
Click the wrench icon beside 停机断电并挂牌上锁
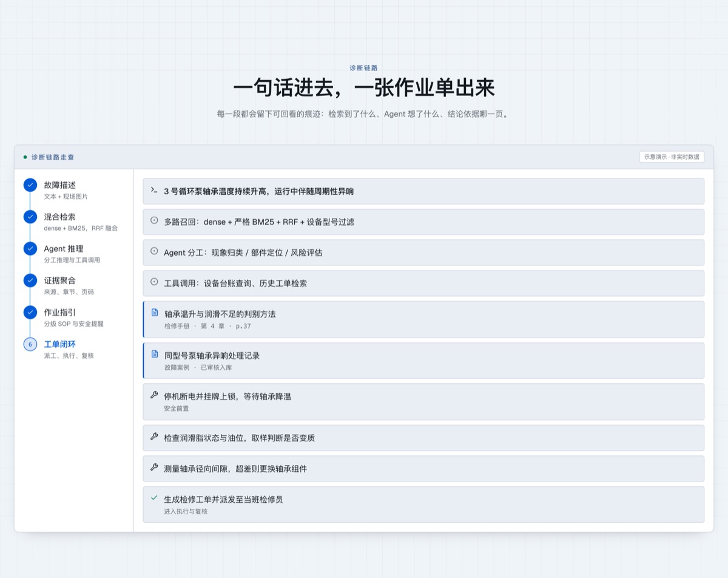tap(154, 395)
